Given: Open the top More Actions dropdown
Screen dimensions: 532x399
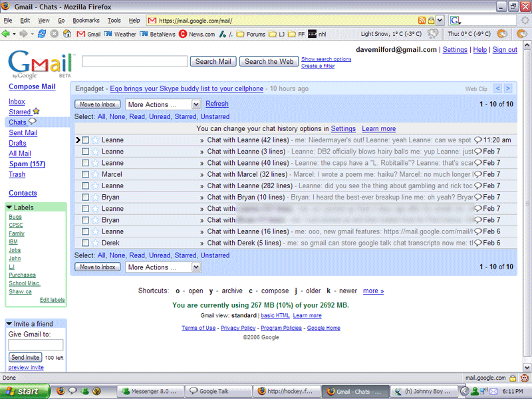Looking at the screenshot, I should click(163, 104).
